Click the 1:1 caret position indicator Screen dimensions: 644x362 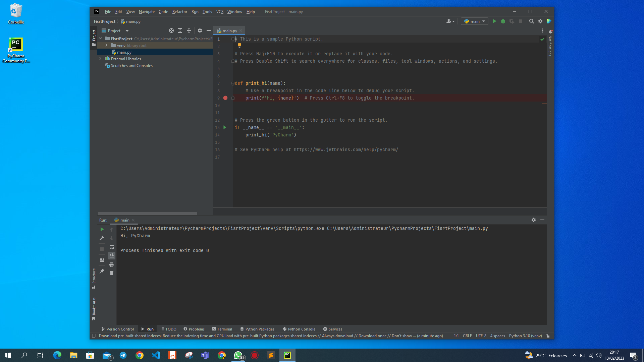tap(456, 336)
